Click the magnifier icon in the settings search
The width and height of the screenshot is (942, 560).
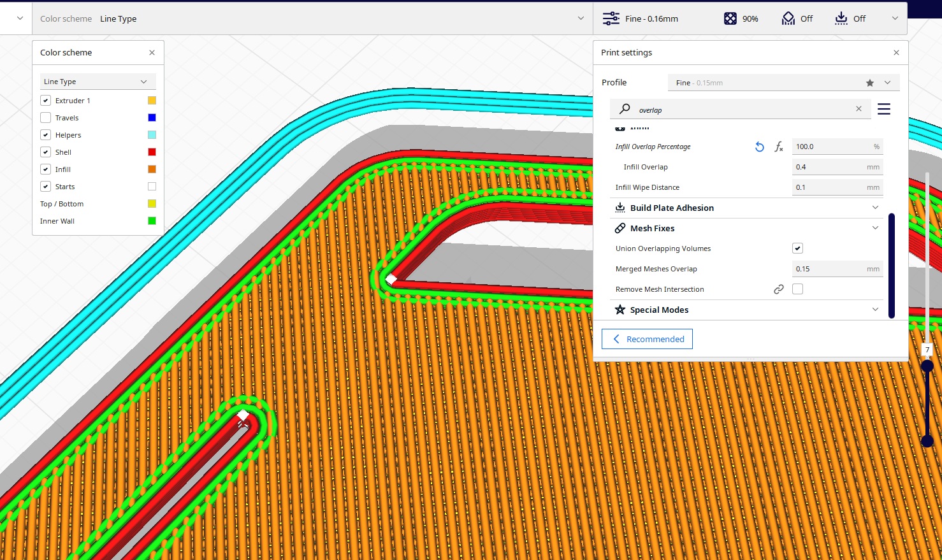624,109
